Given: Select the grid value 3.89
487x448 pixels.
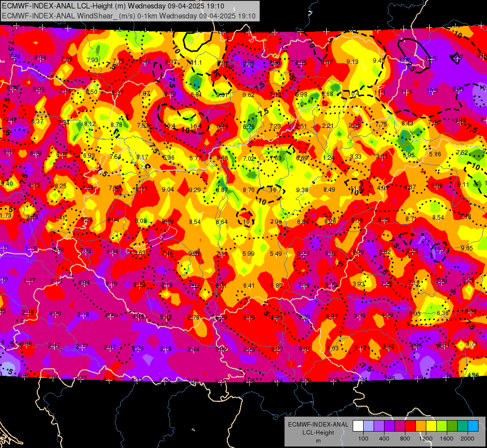Looking at the screenshot, I should (388, 346).
